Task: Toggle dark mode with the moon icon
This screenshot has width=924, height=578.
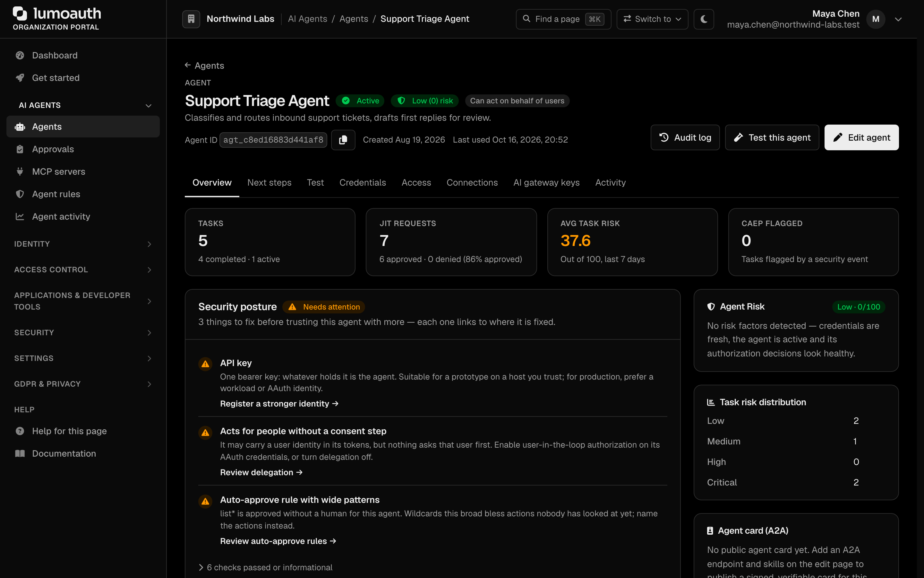Action: pyautogui.click(x=704, y=19)
